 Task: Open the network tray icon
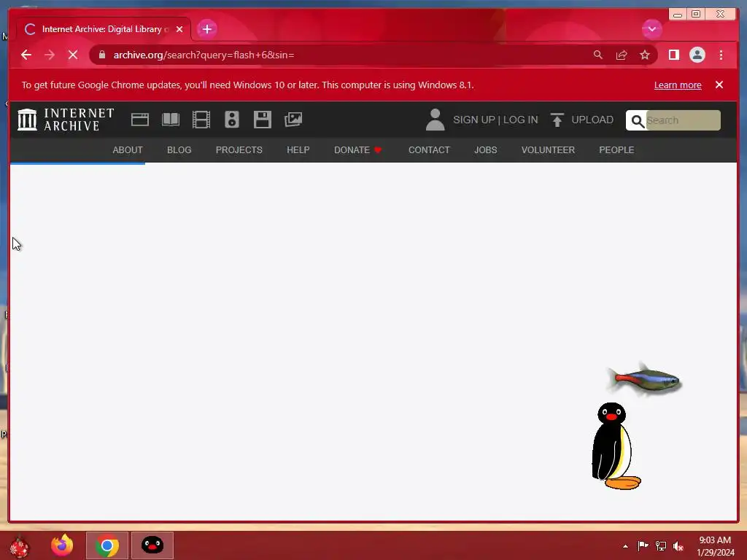(x=661, y=546)
